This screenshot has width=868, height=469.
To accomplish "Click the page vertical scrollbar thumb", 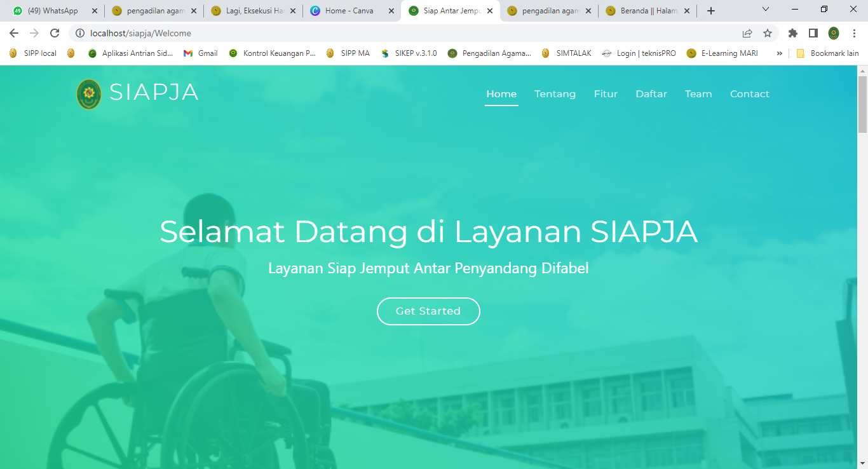I will coord(862,104).
